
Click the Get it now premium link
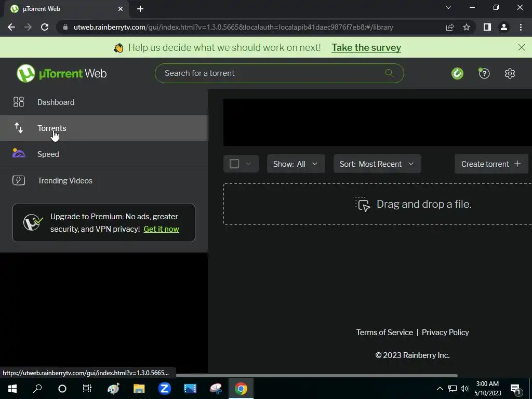point(161,229)
